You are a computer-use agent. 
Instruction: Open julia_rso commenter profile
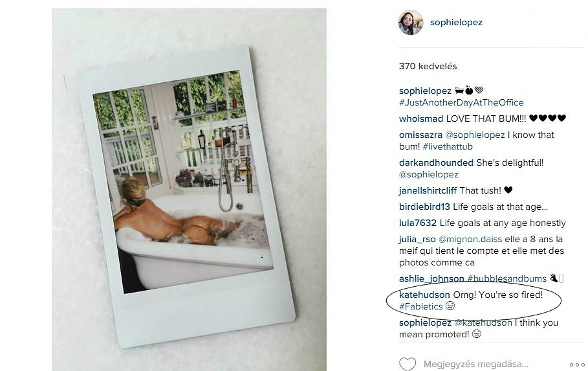pyautogui.click(x=417, y=239)
